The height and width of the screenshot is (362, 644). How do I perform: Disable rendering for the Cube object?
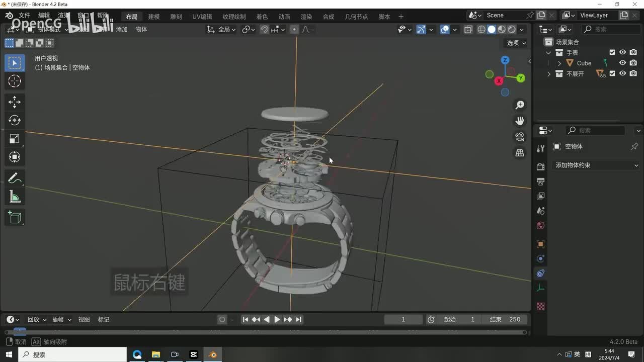click(x=633, y=63)
